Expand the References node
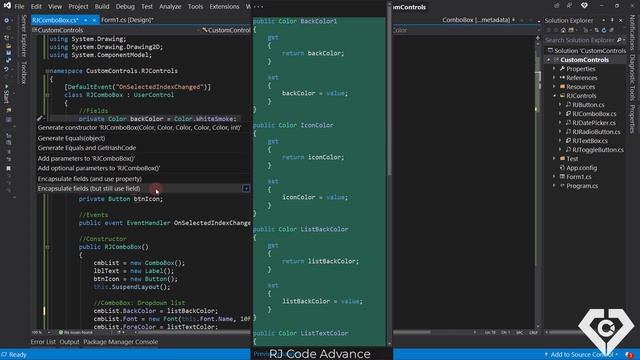Image resolution: width=640 pixels, height=360 pixels. 554,78
